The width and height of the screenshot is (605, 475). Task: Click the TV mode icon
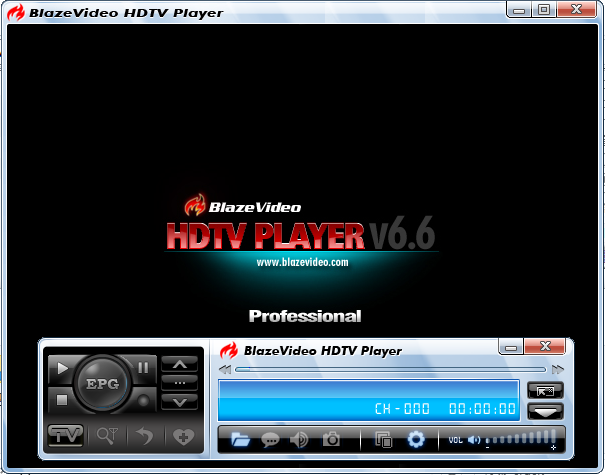65,436
